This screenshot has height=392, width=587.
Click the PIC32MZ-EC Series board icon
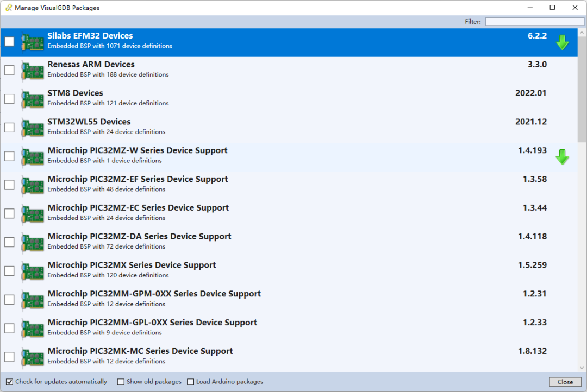coord(33,214)
